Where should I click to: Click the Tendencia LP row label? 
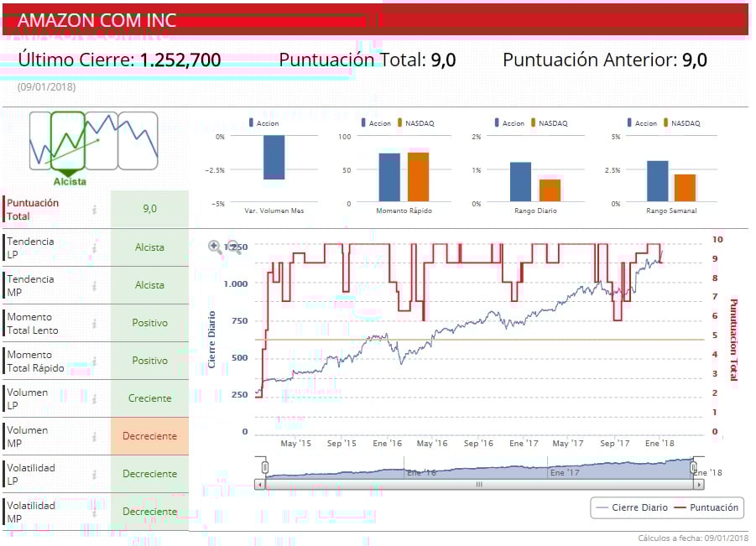point(30,247)
